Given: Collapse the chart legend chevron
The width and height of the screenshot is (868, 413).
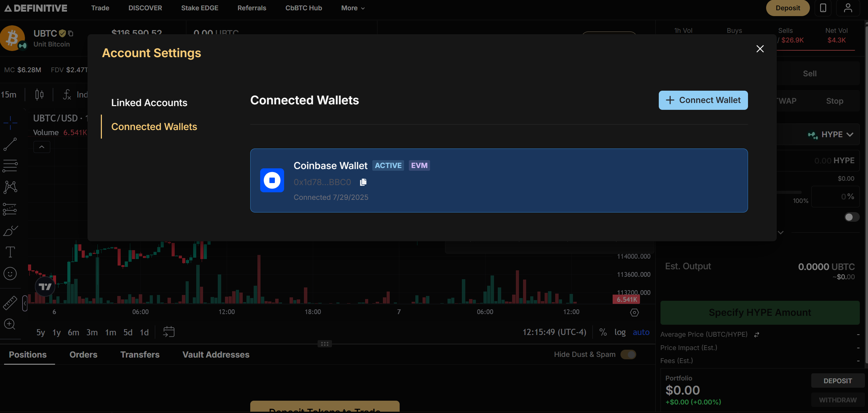Looking at the screenshot, I should coord(42,147).
